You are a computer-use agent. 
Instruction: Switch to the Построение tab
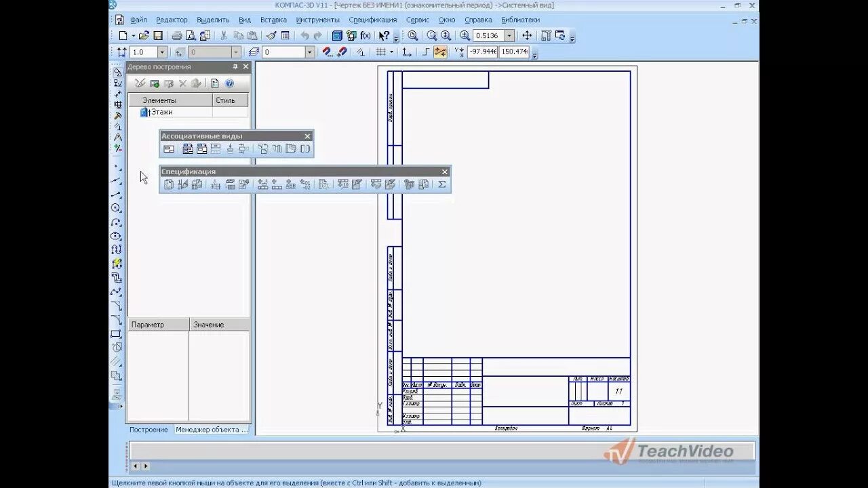coord(149,430)
